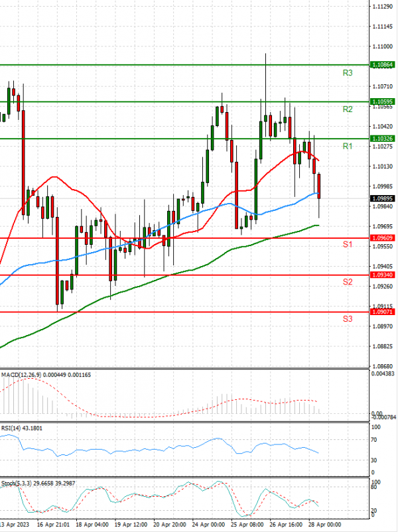Click the 28 Apr 00:00 time label
Image resolution: width=398 pixels, height=532 pixels.
[325, 523]
